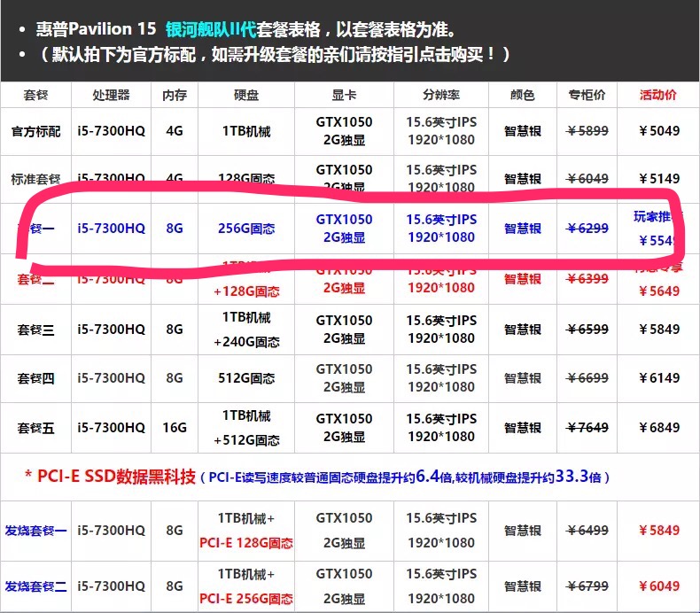Click the ¥5849 price in 套餐三 row

tap(659, 330)
